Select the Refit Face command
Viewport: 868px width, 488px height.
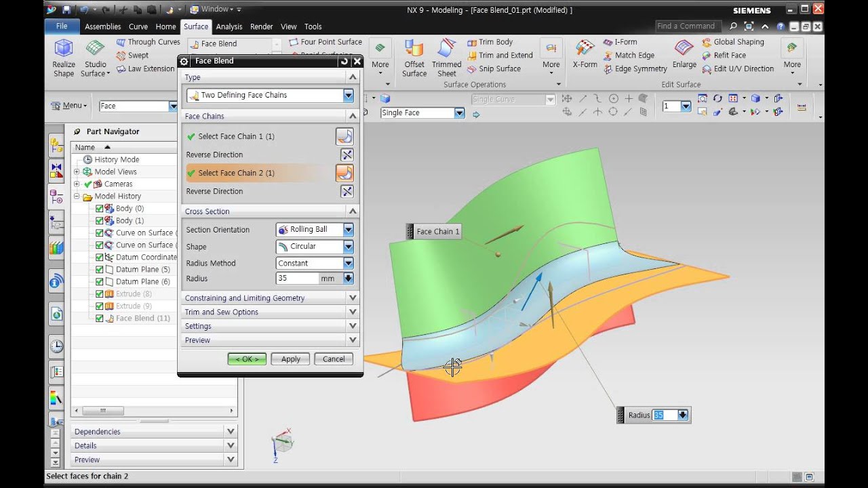click(x=724, y=56)
